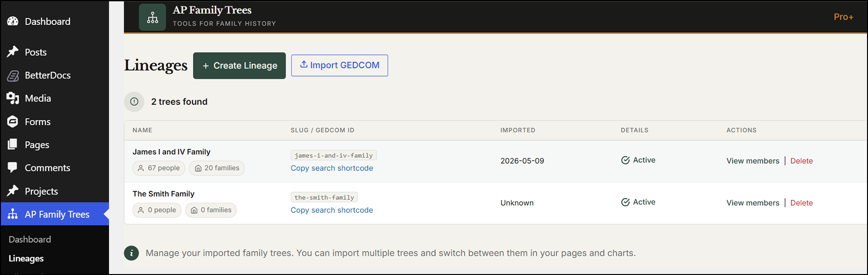The width and height of the screenshot is (868, 275).
Task: Click the Forms icon in sidebar
Action: tap(13, 122)
